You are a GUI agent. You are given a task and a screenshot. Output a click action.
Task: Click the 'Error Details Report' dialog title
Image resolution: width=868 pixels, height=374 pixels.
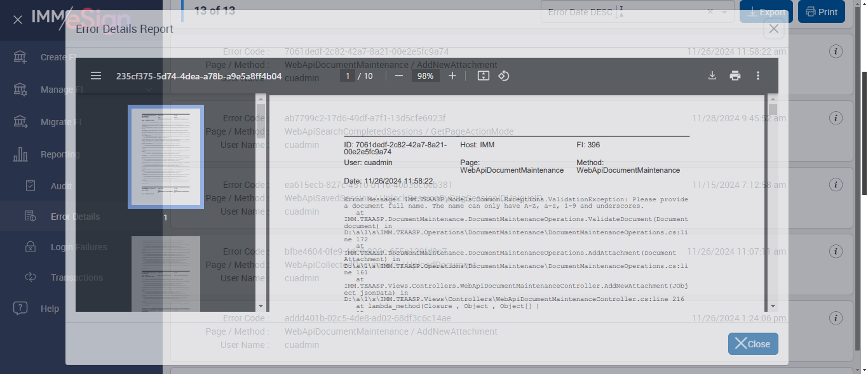point(125,29)
